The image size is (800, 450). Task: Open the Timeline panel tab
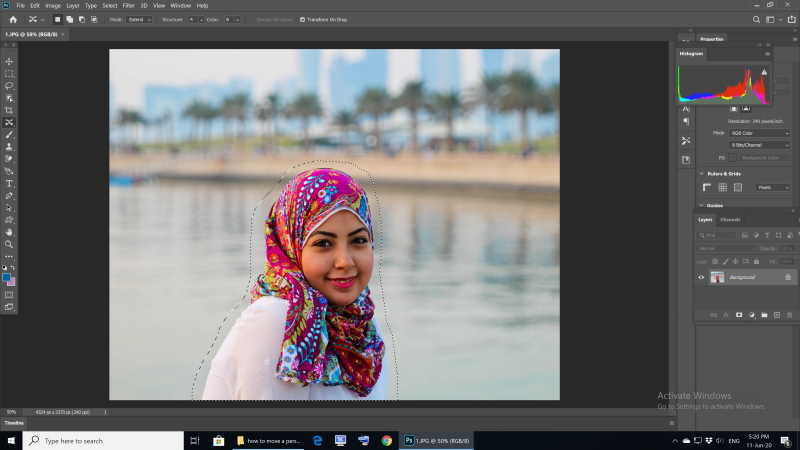click(x=14, y=423)
